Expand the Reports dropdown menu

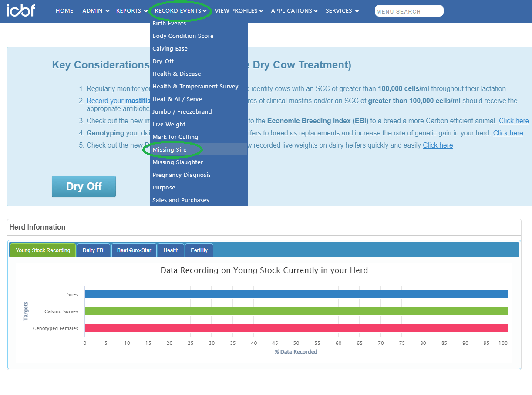132,11
